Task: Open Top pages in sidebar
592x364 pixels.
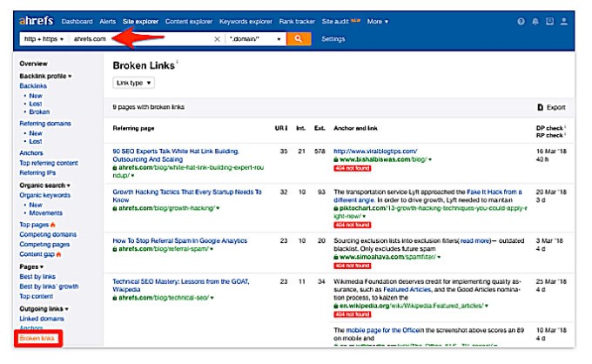Action: click(34, 225)
